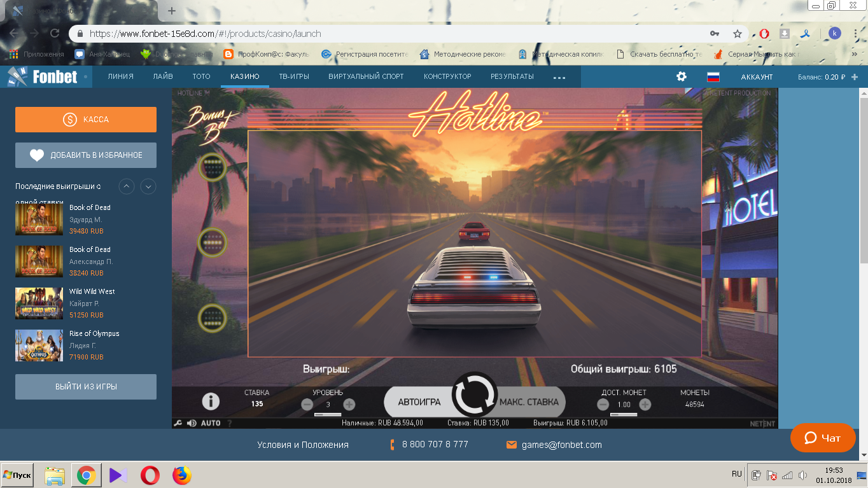
Task: Open the Rise of Olympus game thumbnail
Action: pyautogui.click(x=39, y=345)
